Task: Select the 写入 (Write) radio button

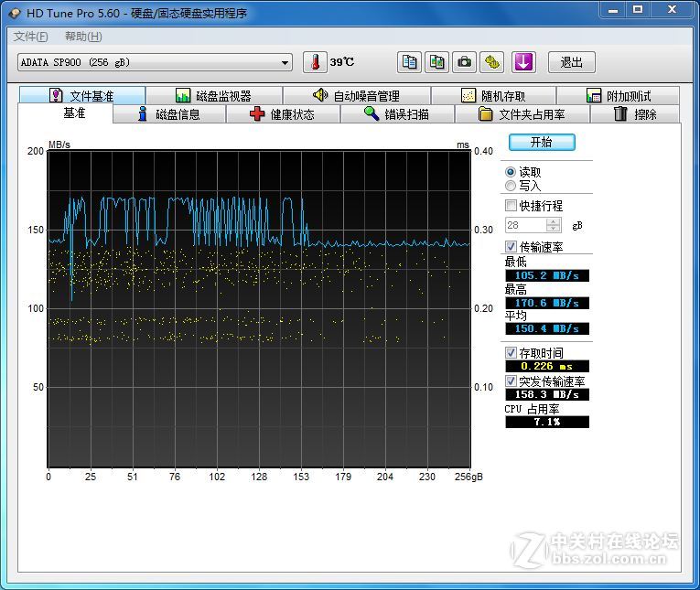Action: point(511,186)
